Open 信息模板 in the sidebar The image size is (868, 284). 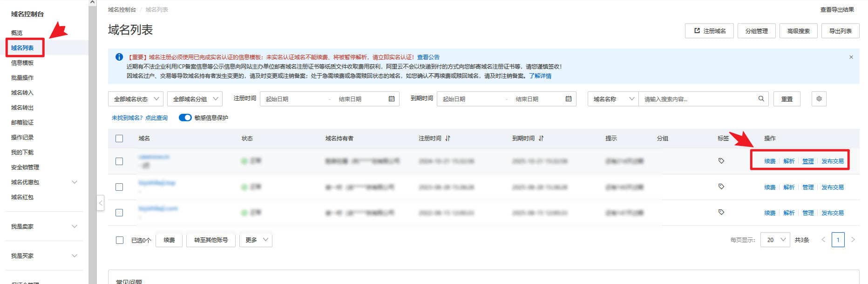pyautogui.click(x=22, y=62)
